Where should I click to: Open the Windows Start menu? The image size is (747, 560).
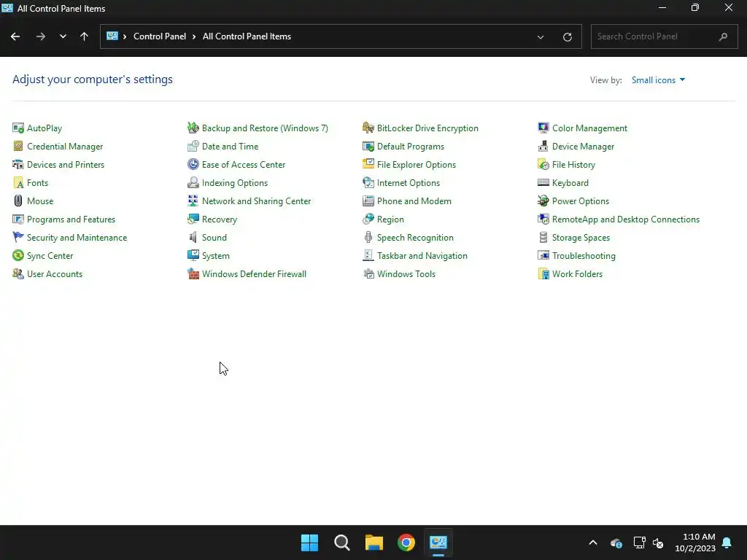coord(309,542)
